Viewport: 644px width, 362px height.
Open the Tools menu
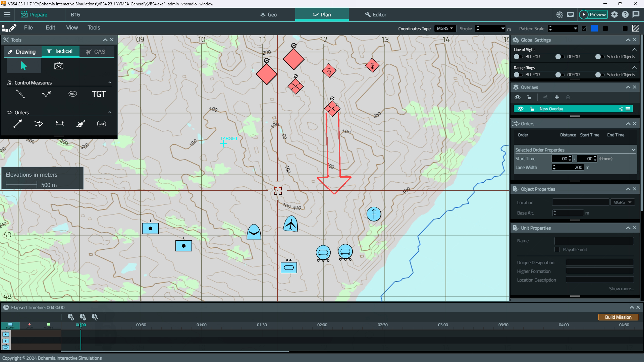click(94, 27)
